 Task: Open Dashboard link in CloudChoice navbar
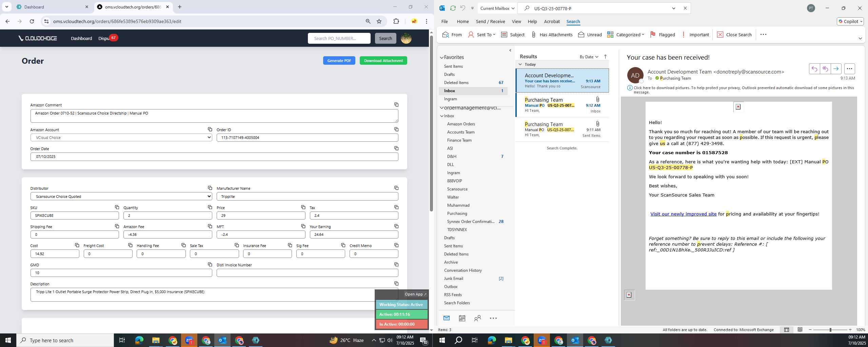[x=81, y=38]
